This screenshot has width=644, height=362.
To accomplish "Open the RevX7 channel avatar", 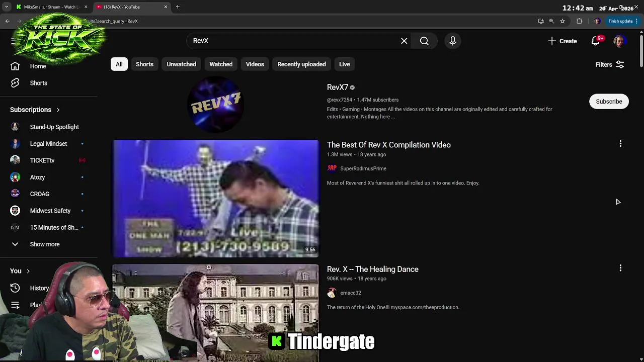I will click(215, 104).
